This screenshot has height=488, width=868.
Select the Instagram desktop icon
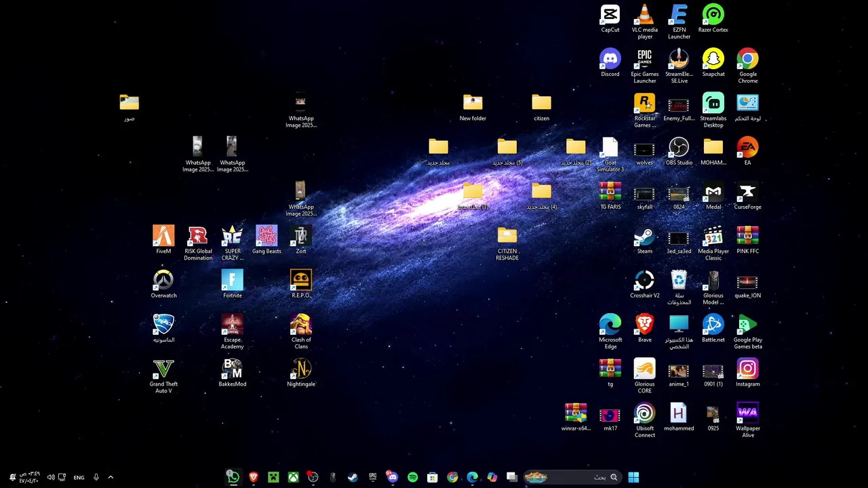[748, 373]
